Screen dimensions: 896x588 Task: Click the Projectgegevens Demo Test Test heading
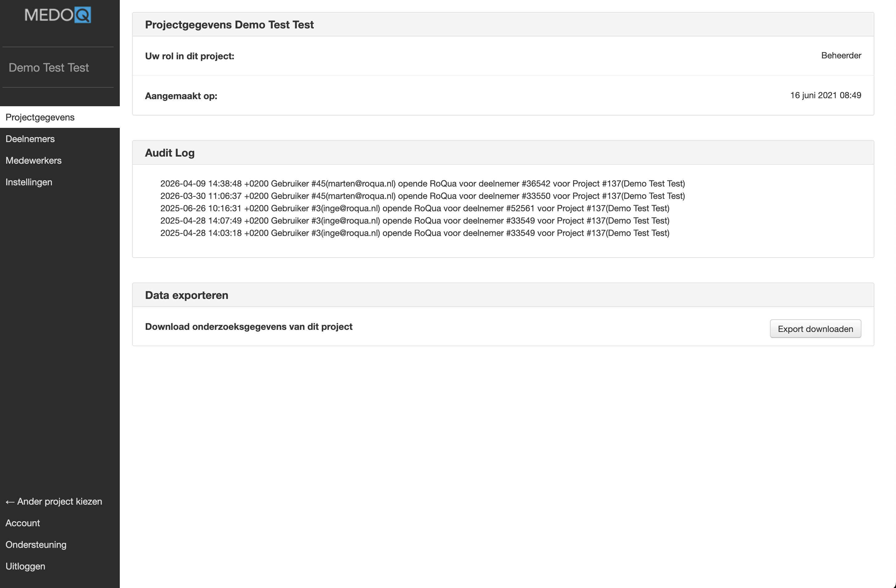tap(229, 24)
